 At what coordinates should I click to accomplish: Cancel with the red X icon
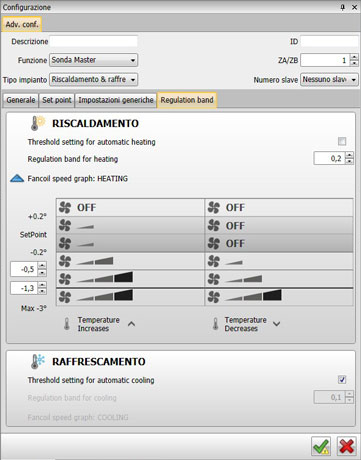point(346,446)
